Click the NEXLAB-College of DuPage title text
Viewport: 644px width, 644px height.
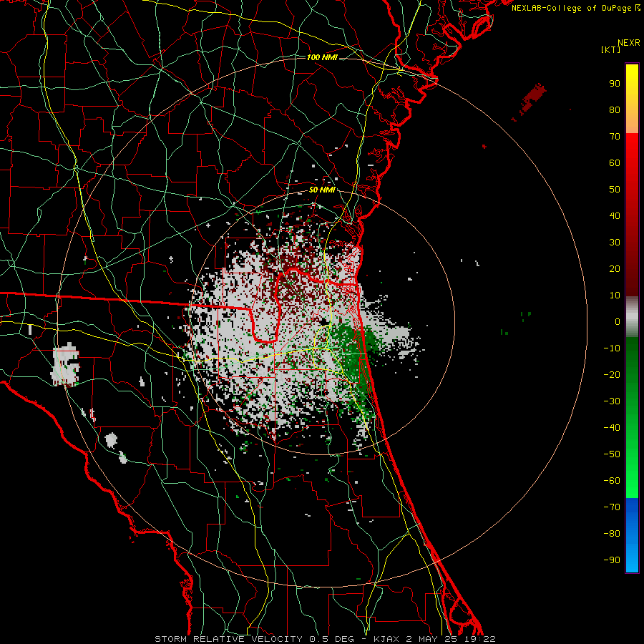point(572,8)
